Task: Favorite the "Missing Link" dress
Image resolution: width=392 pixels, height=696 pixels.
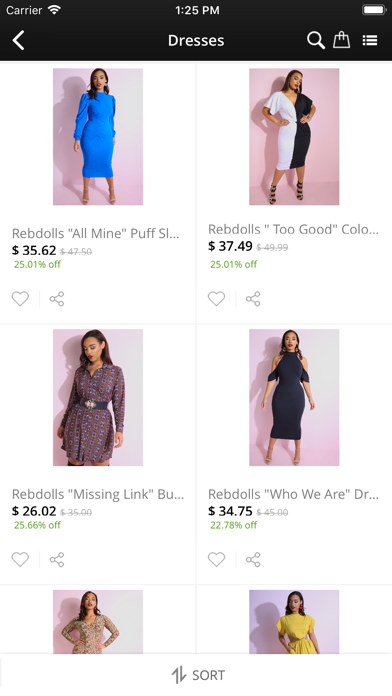Action: pyautogui.click(x=20, y=560)
